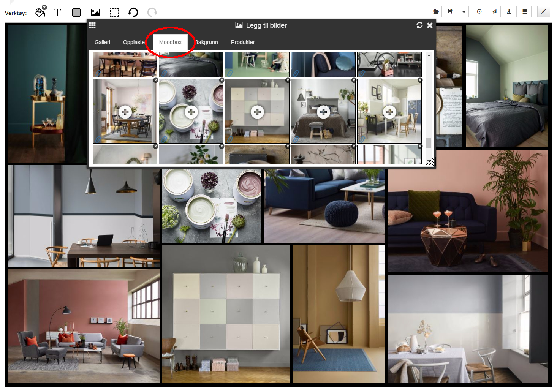Screen dimensions: 557x392
Task: Toggle the pencil edit mode button
Action: coord(543,12)
